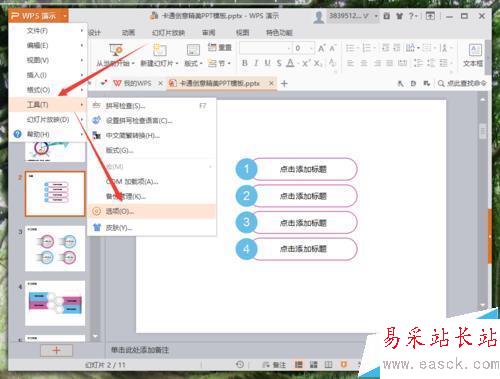
Task: Select slide 4 thumbnail
Action: click(x=55, y=303)
